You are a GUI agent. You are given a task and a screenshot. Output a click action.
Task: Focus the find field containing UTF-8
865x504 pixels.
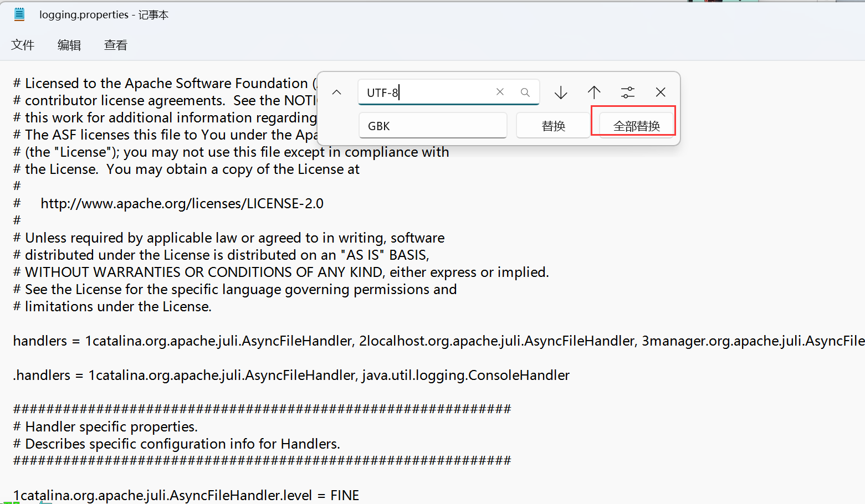(424, 92)
